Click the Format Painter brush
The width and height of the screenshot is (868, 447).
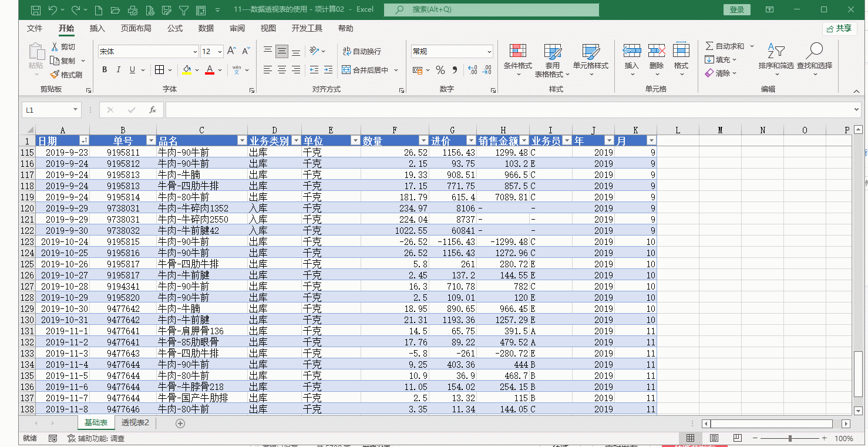point(66,75)
